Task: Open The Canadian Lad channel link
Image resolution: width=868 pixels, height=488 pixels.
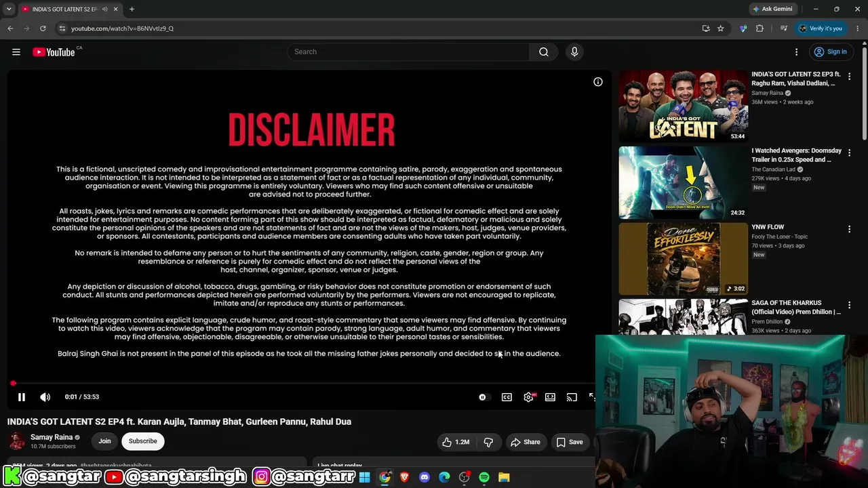Action: pos(773,169)
